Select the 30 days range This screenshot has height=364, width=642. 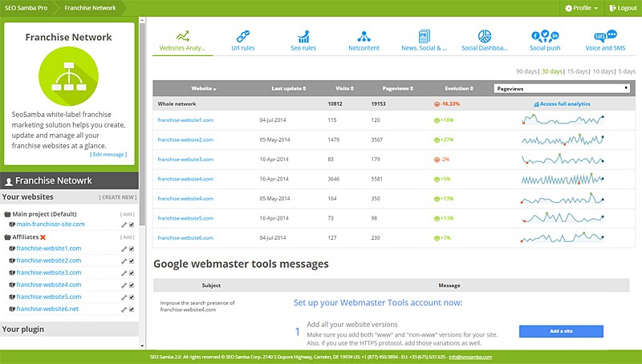(552, 71)
